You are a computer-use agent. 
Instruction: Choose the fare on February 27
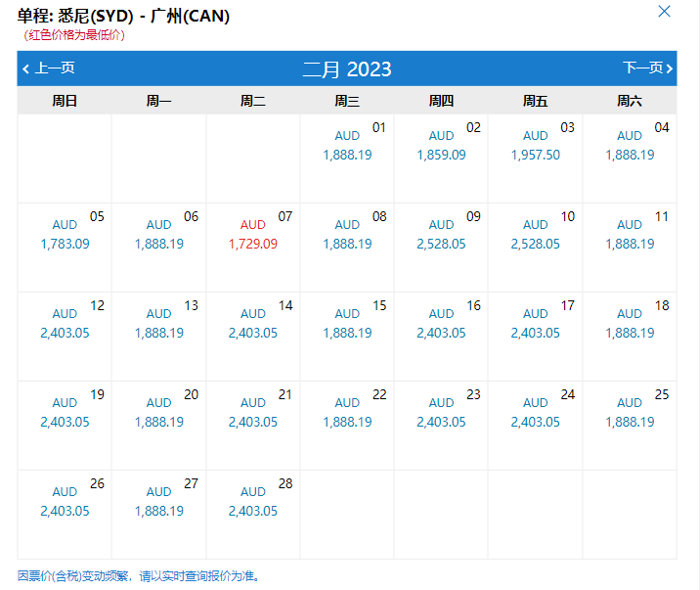pyautogui.click(x=159, y=514)
